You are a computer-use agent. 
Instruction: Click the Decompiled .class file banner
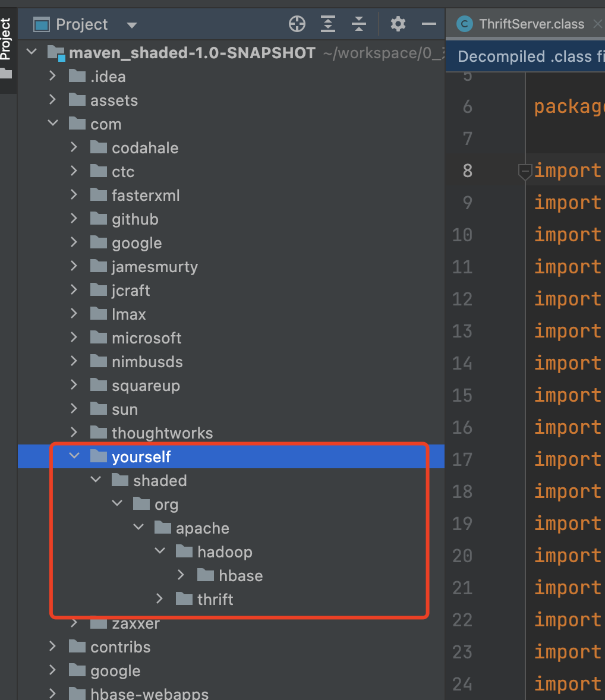point(525,56)
